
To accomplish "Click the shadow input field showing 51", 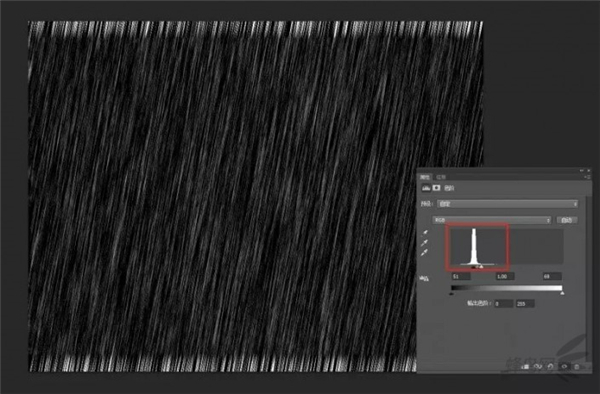I will coord(461,276).
